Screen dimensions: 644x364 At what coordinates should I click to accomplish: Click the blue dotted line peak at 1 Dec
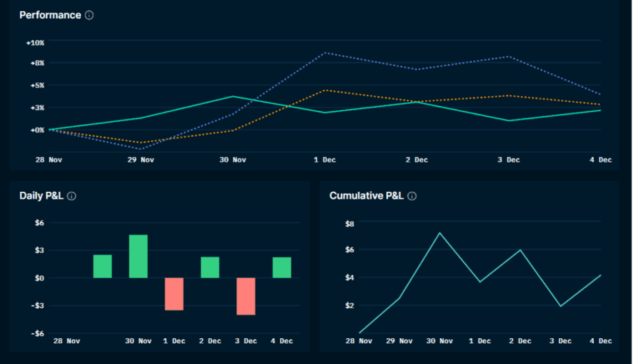325,52
